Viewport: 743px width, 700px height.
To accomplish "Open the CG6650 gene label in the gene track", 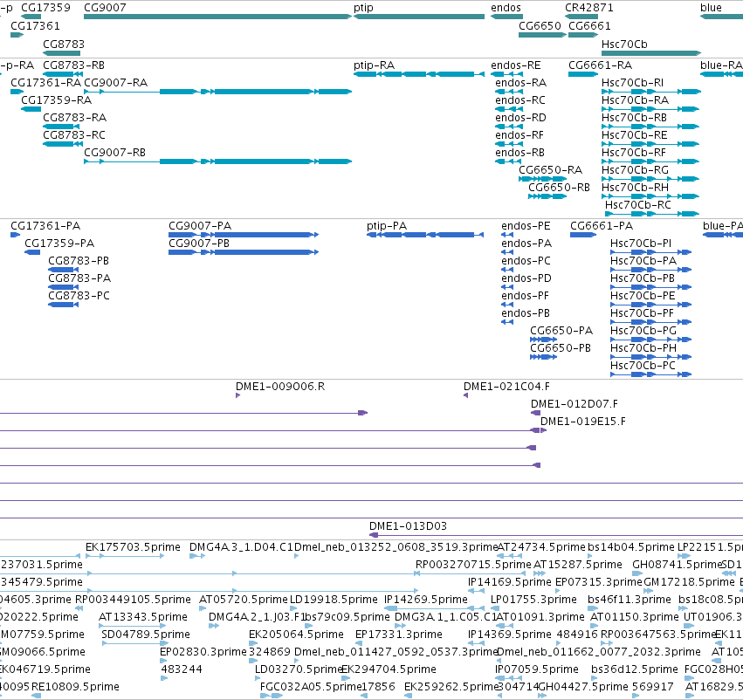I will coord(540,25).
